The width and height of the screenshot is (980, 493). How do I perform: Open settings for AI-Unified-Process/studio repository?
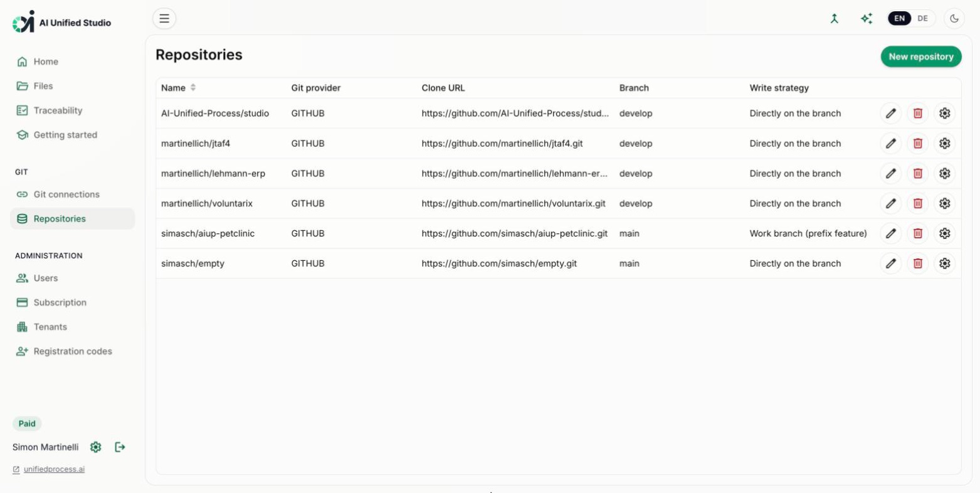pos(945,114)
